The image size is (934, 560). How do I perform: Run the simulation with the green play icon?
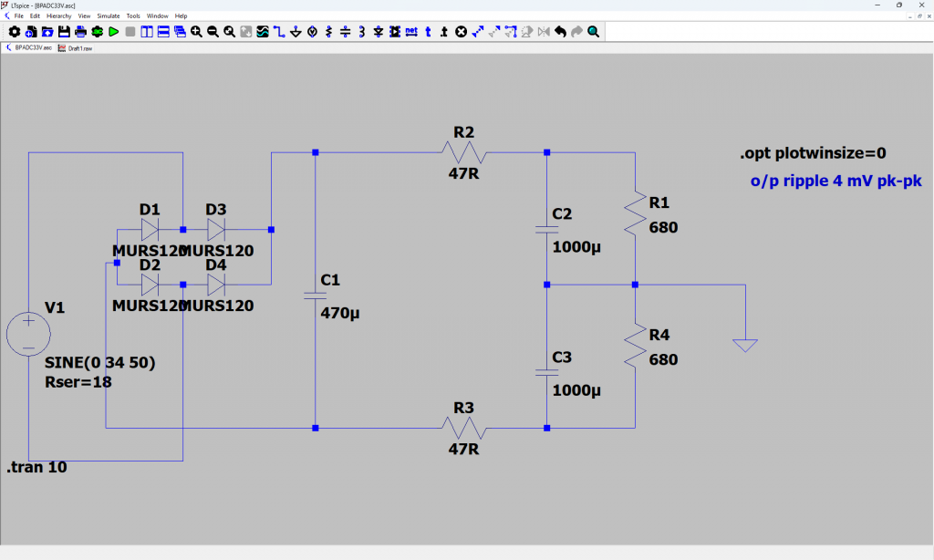(x=113, y=32)
